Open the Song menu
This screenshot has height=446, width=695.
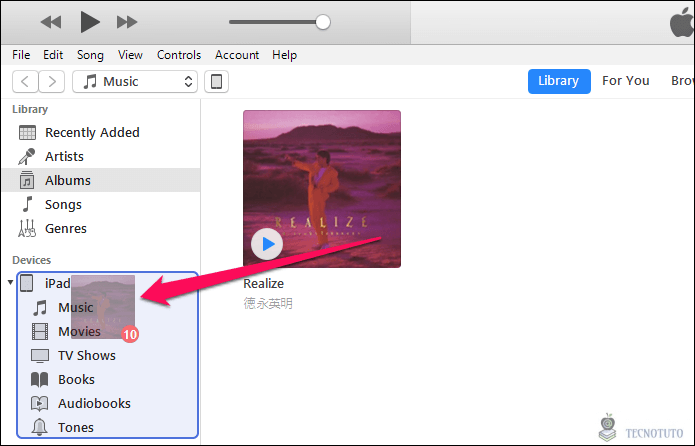coord(90,55)
